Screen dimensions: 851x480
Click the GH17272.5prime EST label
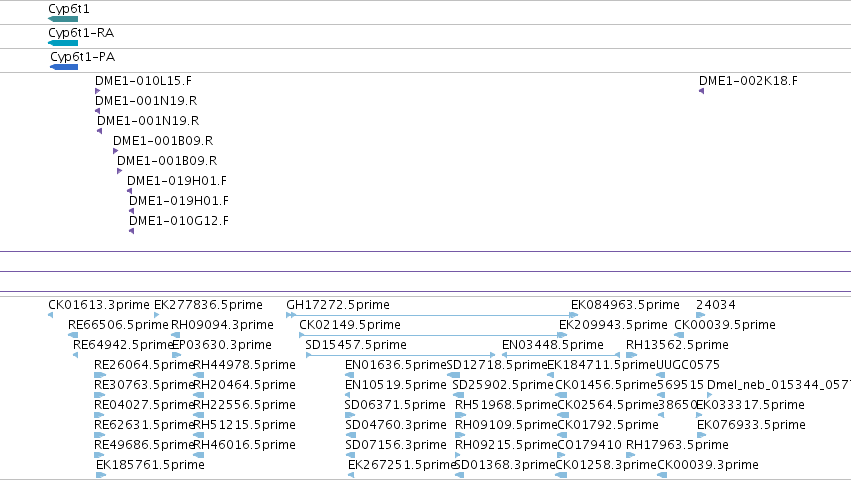pos(338,305)
